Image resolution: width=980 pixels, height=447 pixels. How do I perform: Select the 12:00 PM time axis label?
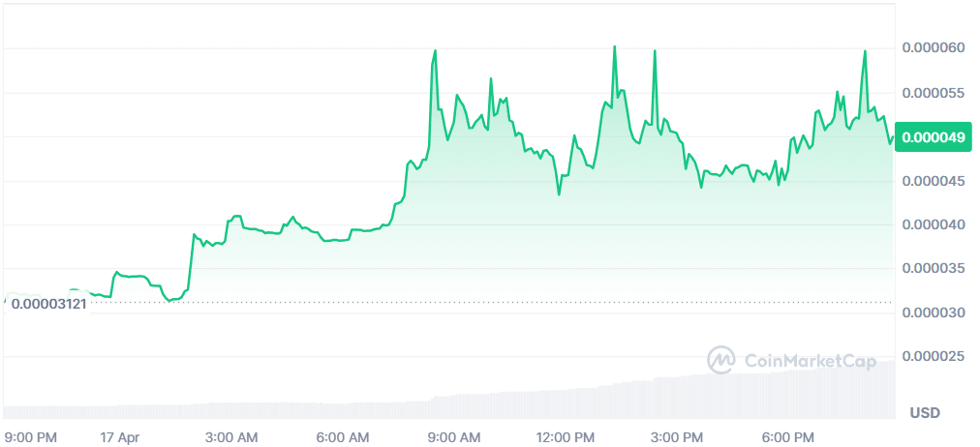point(566,437)
